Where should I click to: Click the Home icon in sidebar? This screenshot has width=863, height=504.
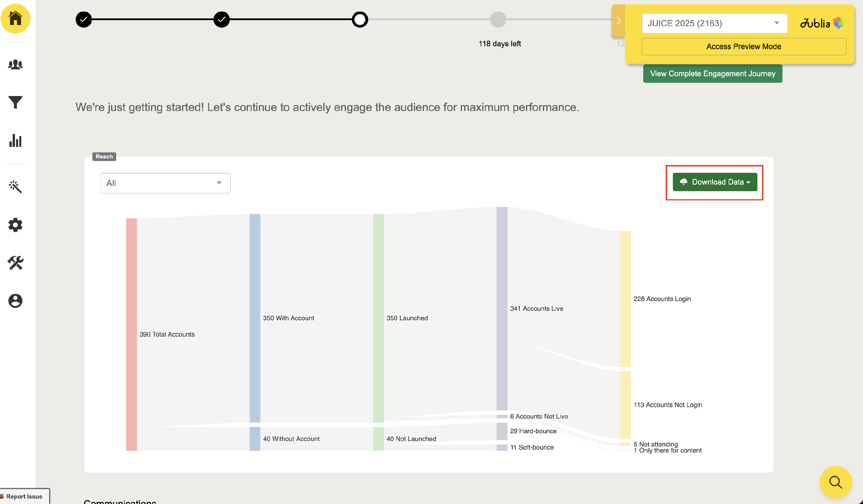(x=16, y=18)
